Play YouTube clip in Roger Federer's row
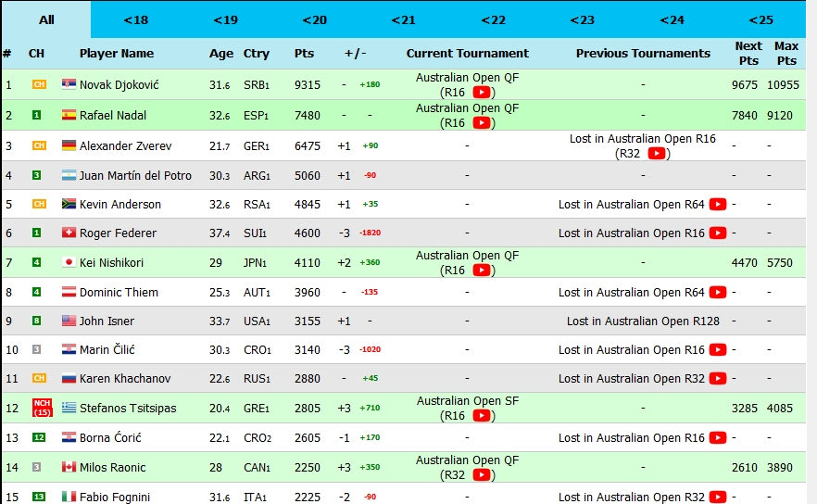 coord(718,233)
